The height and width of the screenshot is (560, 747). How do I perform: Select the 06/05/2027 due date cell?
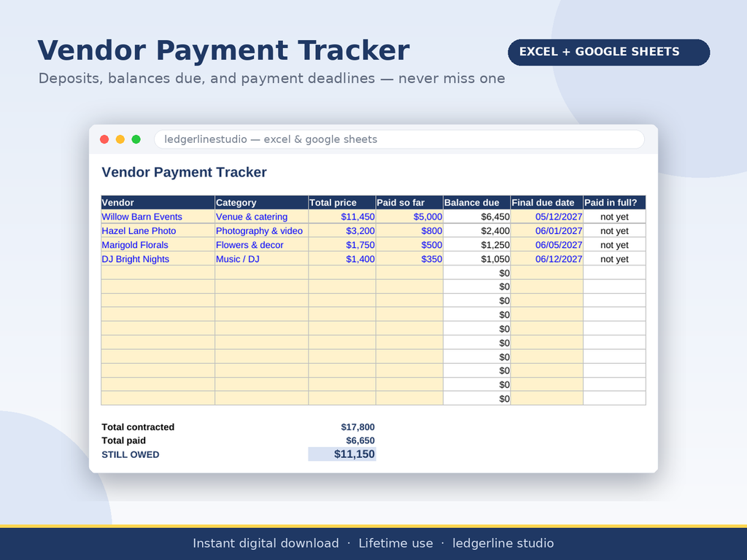coord(546,245)
